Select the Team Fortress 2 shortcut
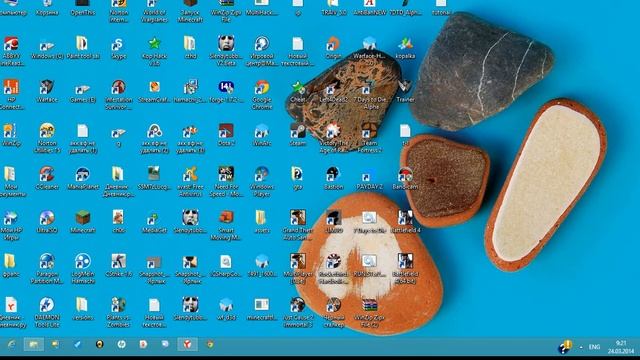This screenshot has height=360, width=640. (369, 138)
